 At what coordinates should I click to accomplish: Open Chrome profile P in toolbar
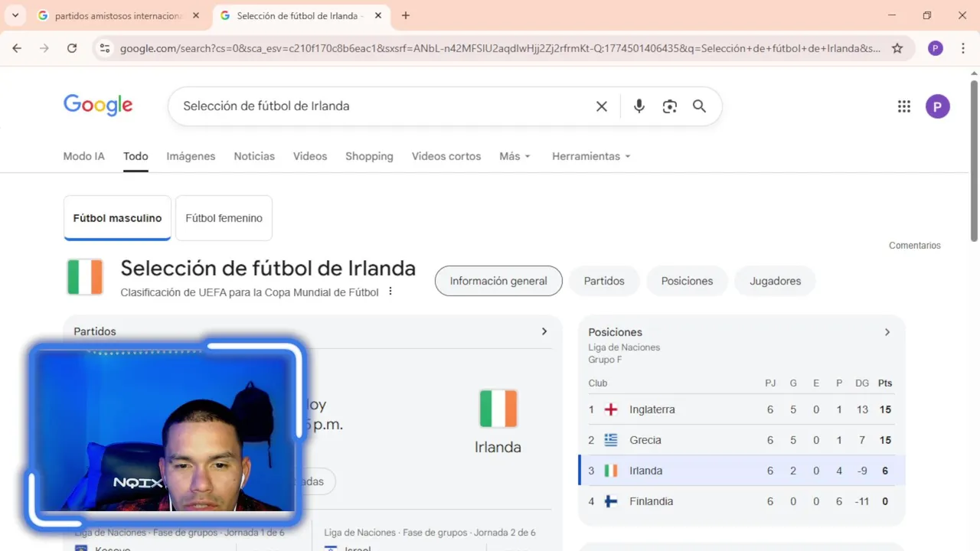click(x=935, y=48)
